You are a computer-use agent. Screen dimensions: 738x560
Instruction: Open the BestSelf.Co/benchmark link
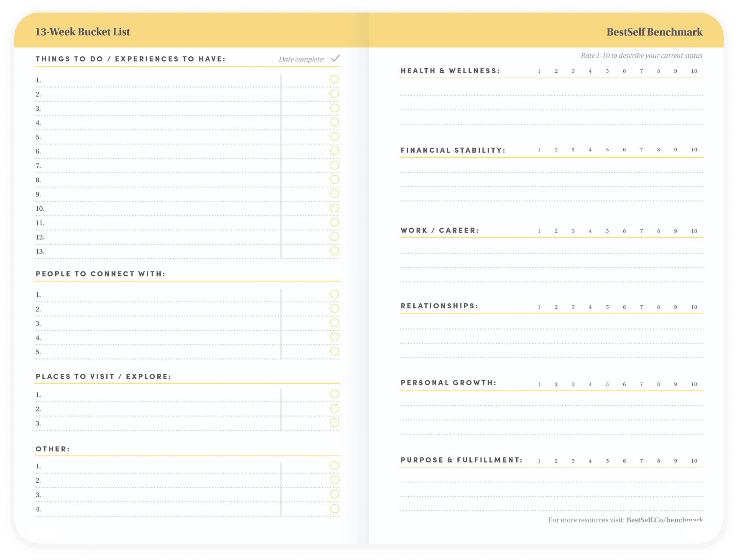pyautogui.click(x=665, y=520)
